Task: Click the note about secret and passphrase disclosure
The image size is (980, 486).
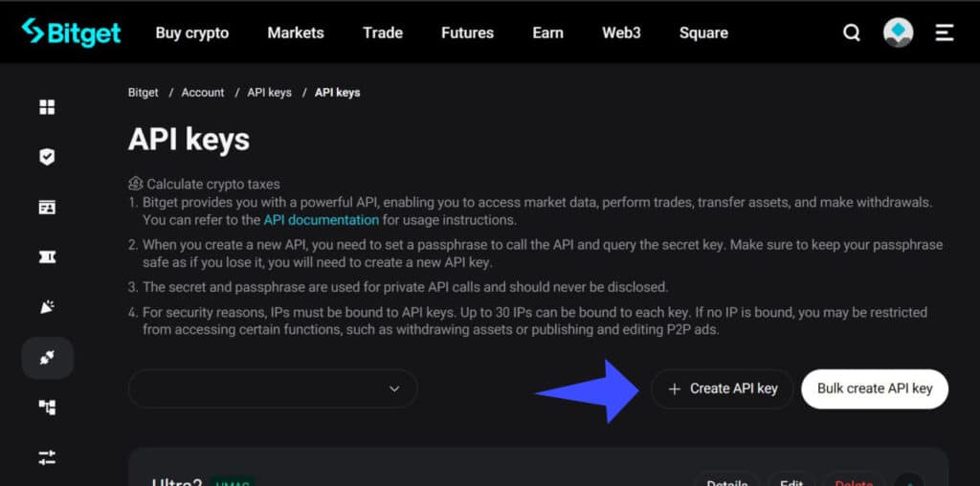Action: coord(399,287)
